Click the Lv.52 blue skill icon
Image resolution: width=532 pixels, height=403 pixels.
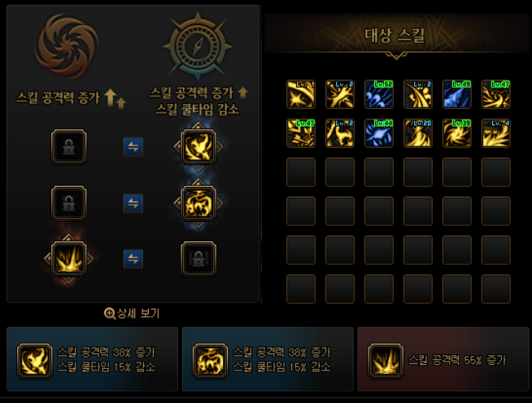tap(378, 94)
